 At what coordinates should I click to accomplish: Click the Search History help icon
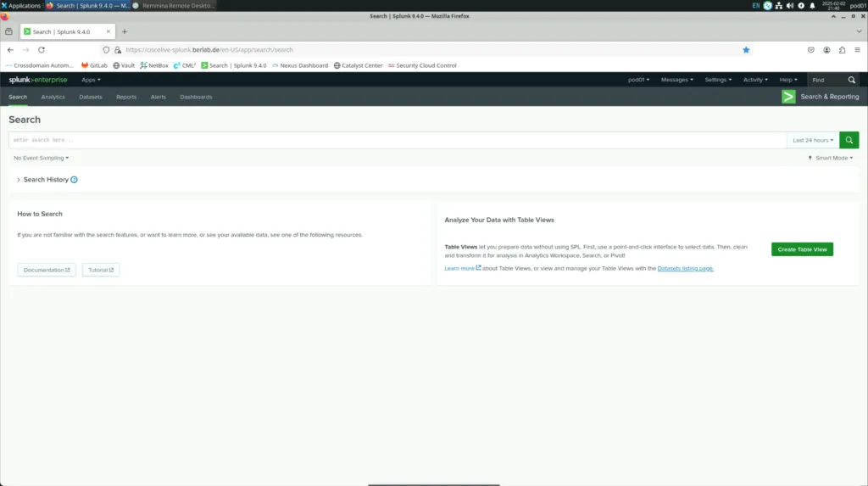click(x=75, y=180)
